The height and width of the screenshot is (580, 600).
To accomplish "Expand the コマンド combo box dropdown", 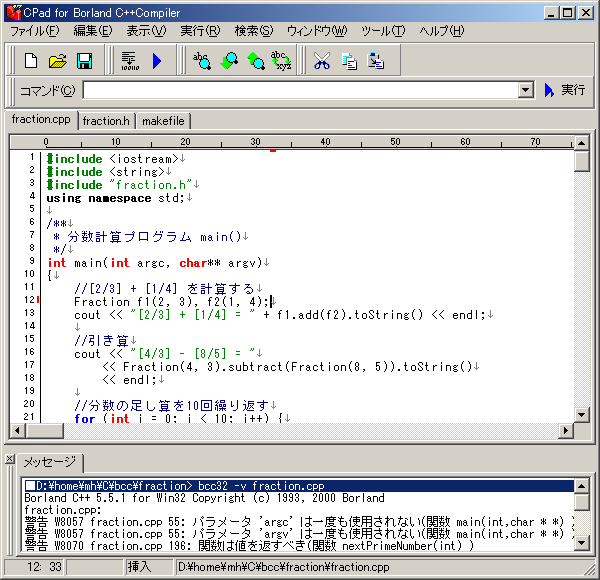I will (x=526, y=90).
